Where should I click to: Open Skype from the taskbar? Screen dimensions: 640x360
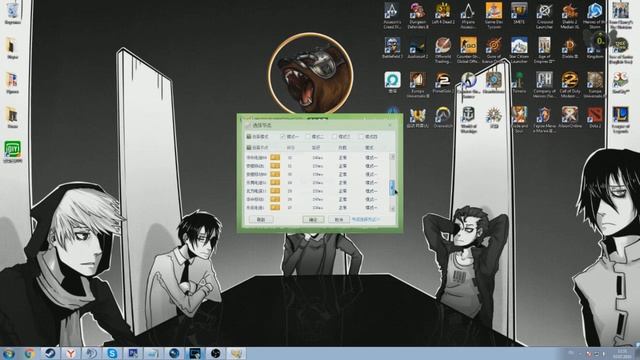pyautogui.click(x=112, y=353)
